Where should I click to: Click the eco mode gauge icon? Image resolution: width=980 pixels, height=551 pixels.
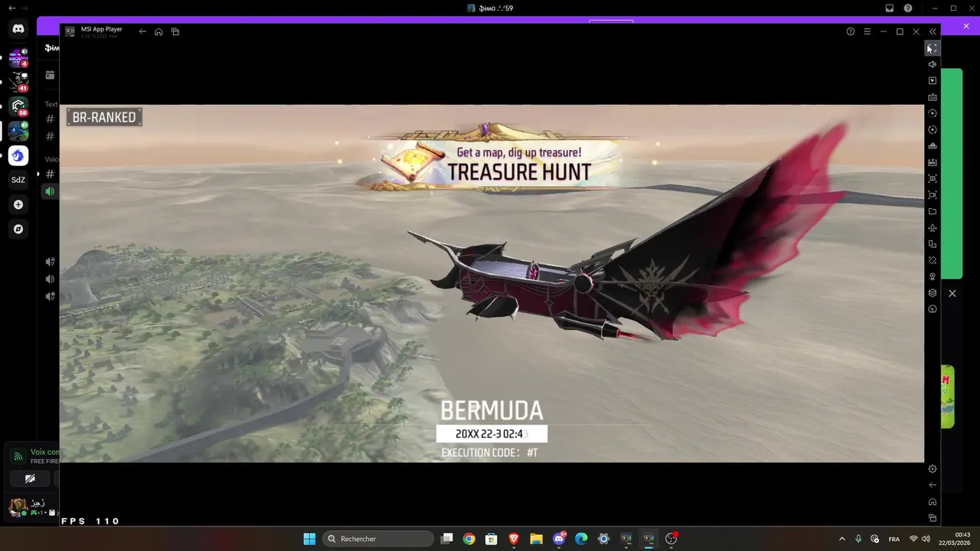[932, 309]
